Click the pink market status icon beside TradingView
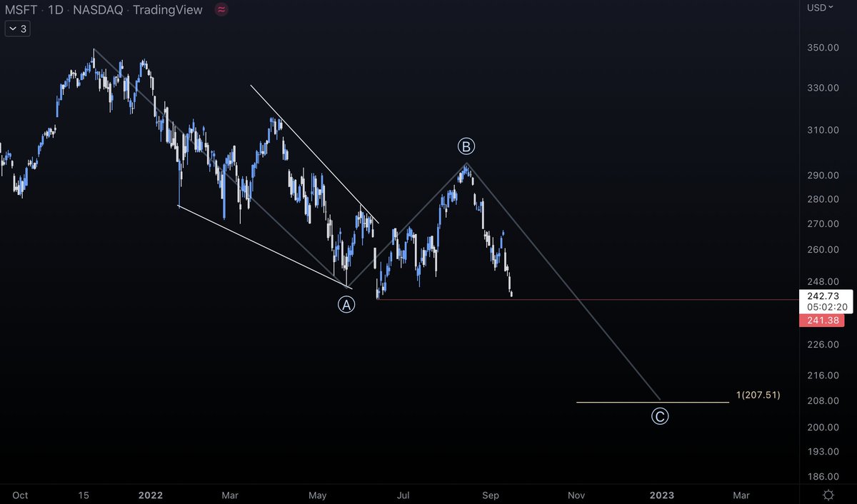 click(x=220, y=10)
